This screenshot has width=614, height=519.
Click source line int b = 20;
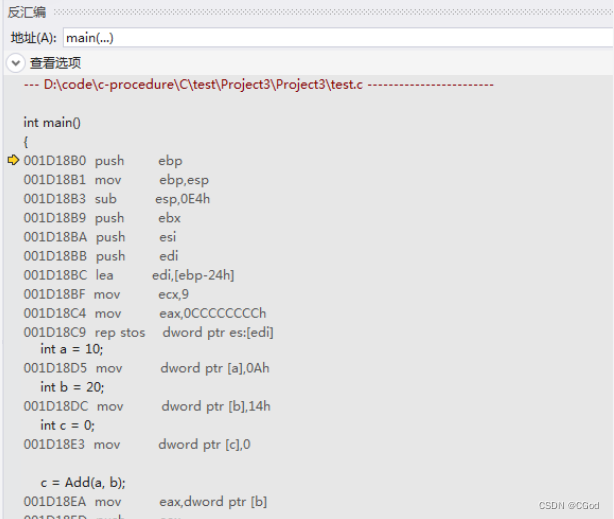pyautogui.click(x=72, y=387)
